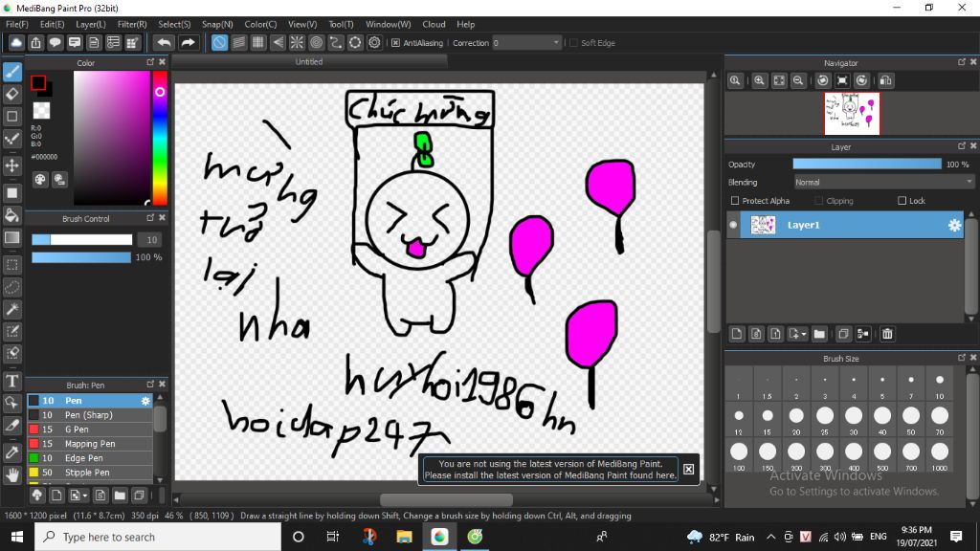Open the Pen brush settings gear
Screen dimensions: 980x551
[x=145, y=401]
